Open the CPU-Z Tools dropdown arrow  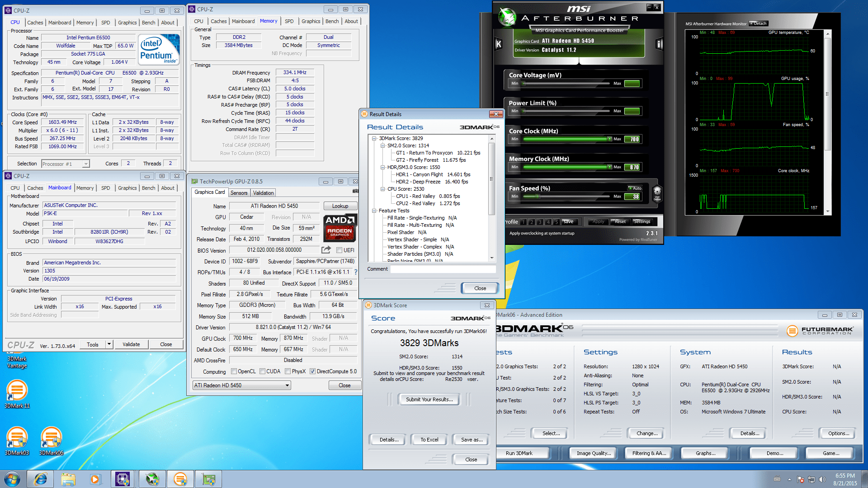109,344
